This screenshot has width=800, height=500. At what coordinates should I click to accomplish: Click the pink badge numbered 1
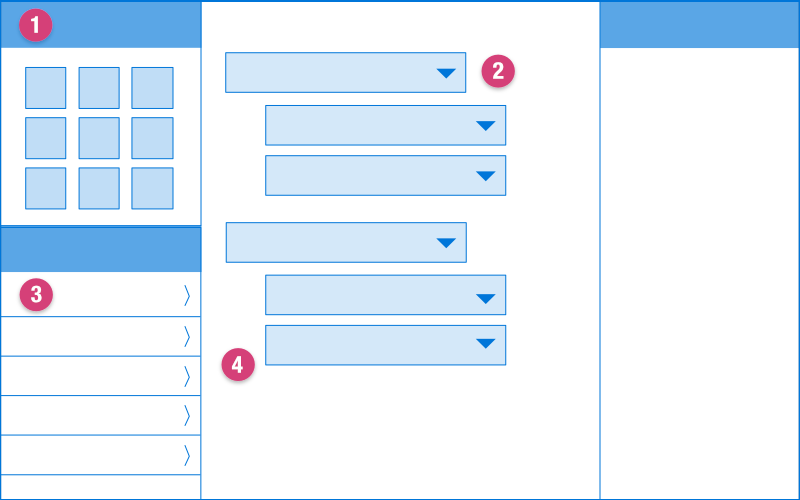pyautogui.click(x=36, y=26)
